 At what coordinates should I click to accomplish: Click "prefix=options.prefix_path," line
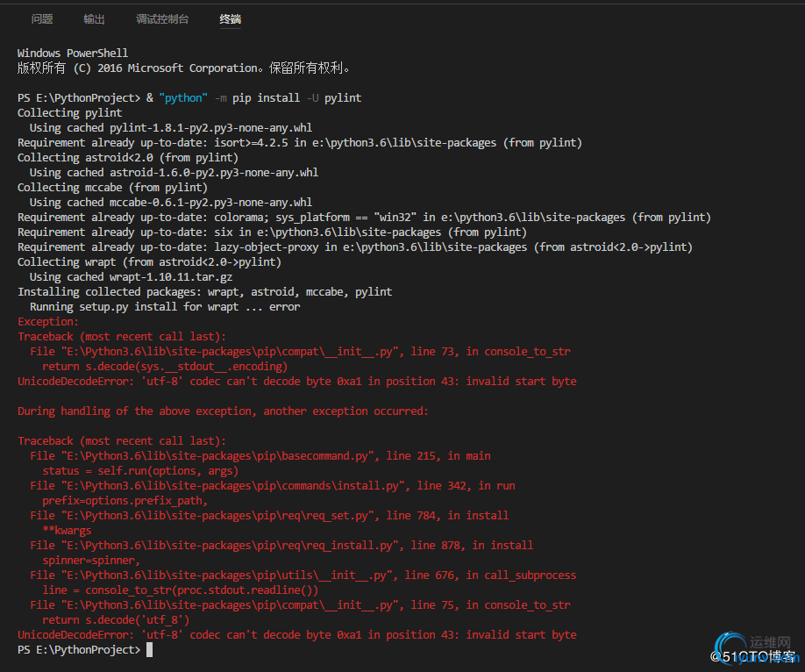coord(125,500)
